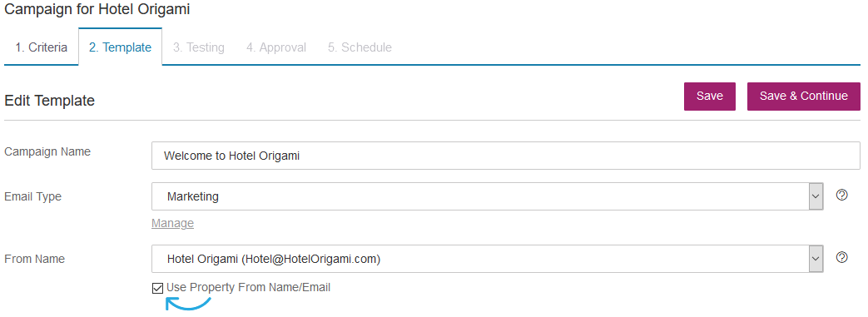This screenshot has width=868, height=317.
Task: Toggle the Use Property From Name/Email checkbox
Action: (x=158, y=288)
